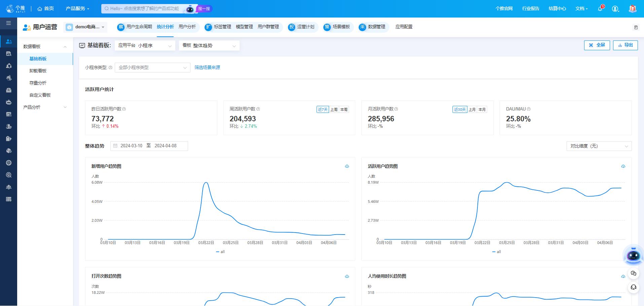644x306 pixels.
Task: Switch to 用户分析 tab
Action: (x=187, y=27)
